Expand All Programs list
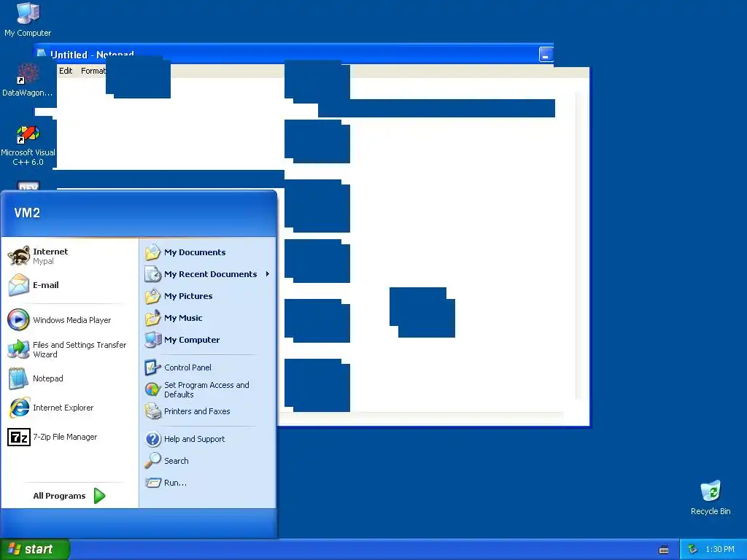Image resolution: width=747 pixels, height=560 pixels. 69,496
